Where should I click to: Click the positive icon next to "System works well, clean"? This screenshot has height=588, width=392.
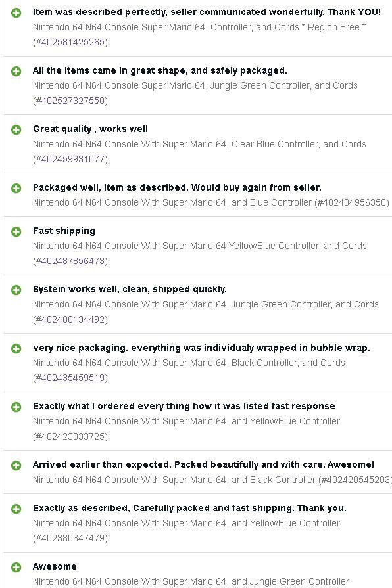tap(16, 290)
